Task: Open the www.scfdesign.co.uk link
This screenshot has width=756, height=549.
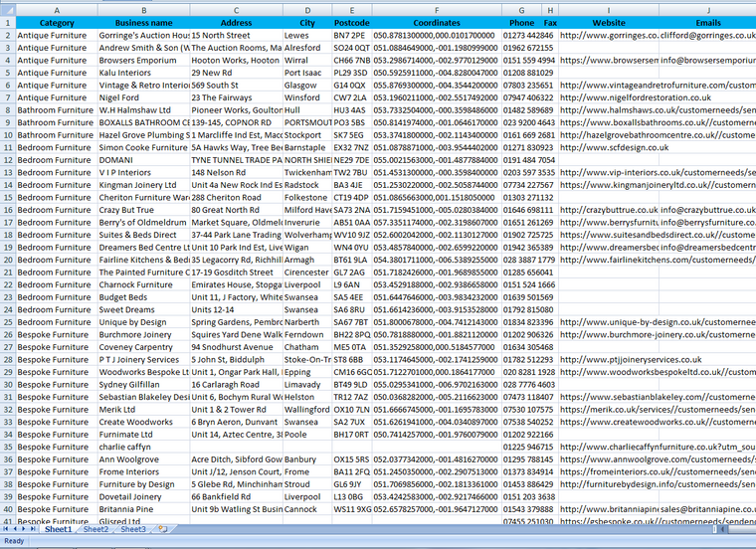Action: coord(615,147)
